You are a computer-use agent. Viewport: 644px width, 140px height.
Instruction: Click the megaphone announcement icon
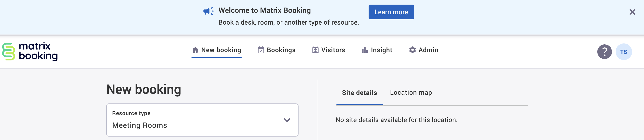point(208,11)
